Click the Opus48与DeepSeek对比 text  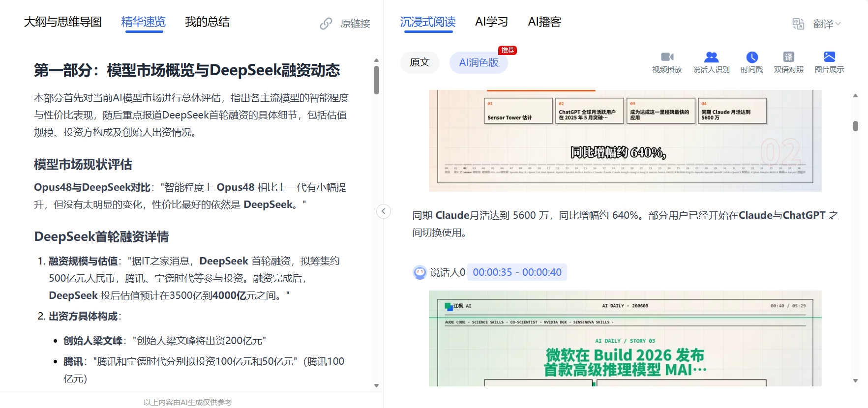(x=92, y=187)
